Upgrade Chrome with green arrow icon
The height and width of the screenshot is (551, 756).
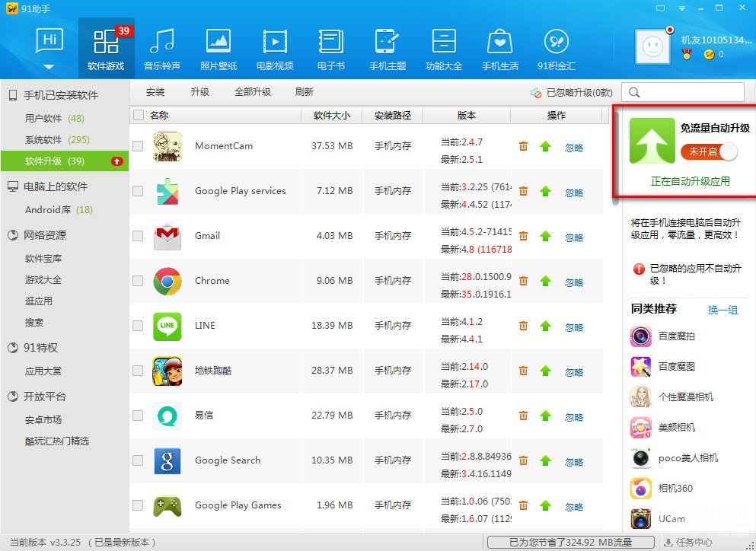(x=545, y=281)
